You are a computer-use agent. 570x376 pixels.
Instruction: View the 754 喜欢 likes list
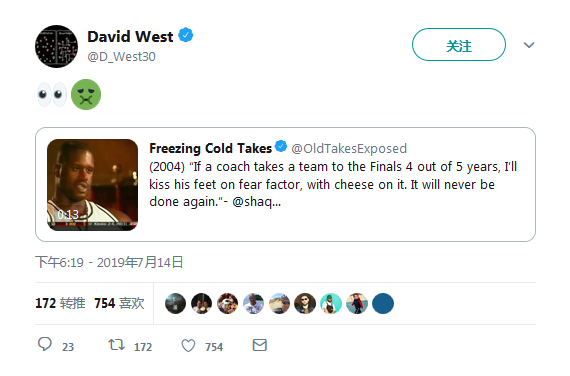point(119,303)
